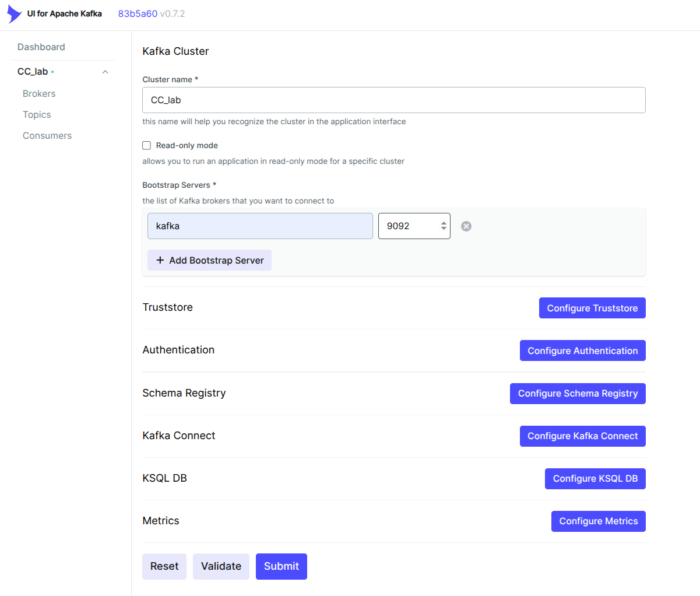This screenshot has height=596, width=700.
Task: Click Configure Schema Registry
Action: [578, 393]
